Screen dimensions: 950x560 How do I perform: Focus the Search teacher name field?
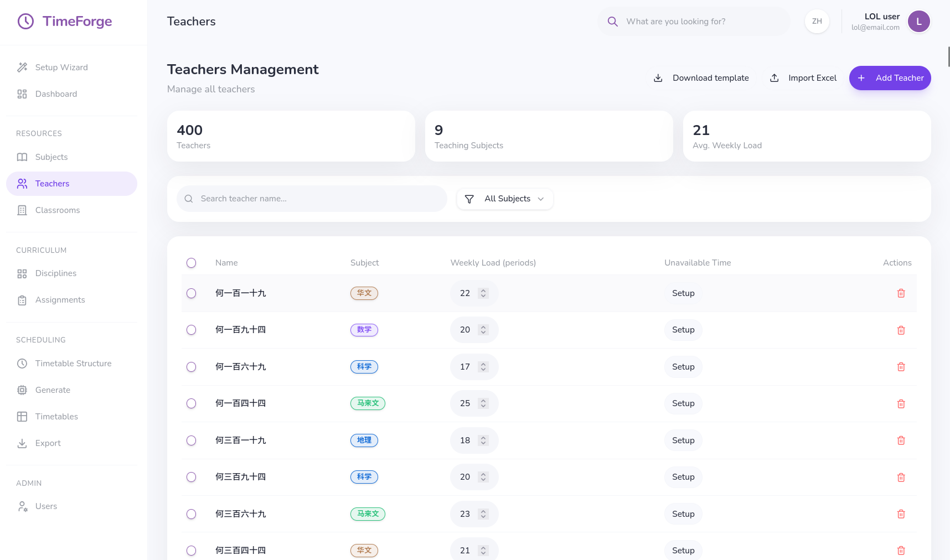(312, 199)
